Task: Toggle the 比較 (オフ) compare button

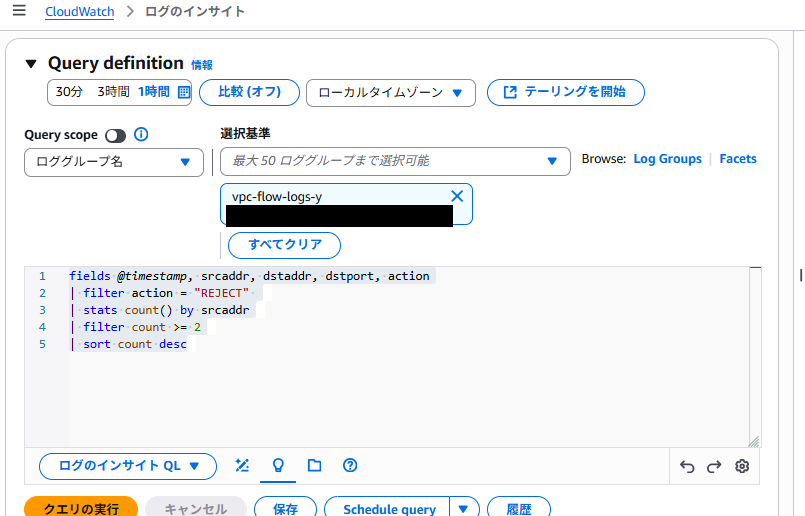Action: click(x=249, y=92)
